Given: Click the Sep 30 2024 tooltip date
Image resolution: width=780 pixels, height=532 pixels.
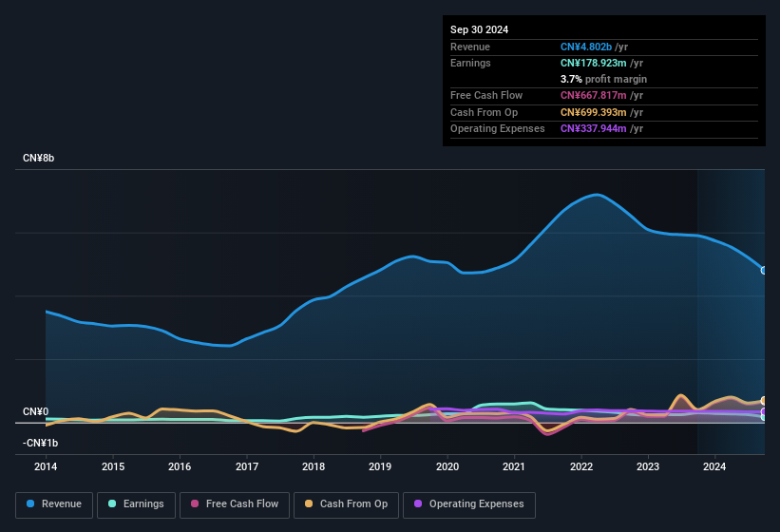Looking at the screenshot, I should coord(479,29).
